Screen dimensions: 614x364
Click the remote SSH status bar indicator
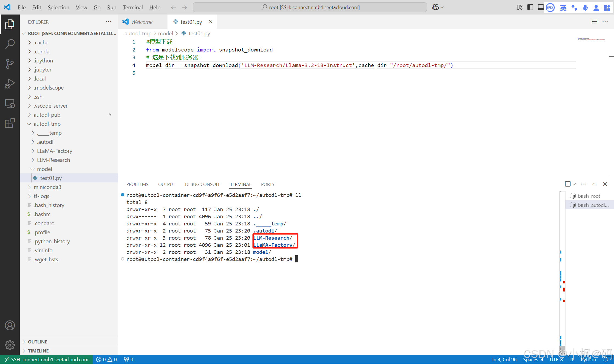(x=47, y=359)
